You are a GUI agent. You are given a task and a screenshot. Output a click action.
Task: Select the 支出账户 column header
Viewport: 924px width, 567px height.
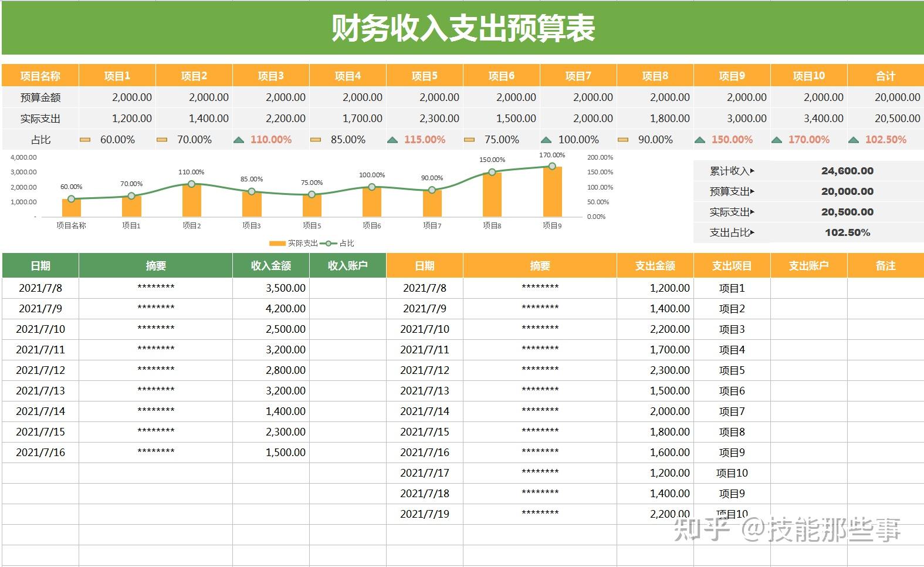[809, 265]
